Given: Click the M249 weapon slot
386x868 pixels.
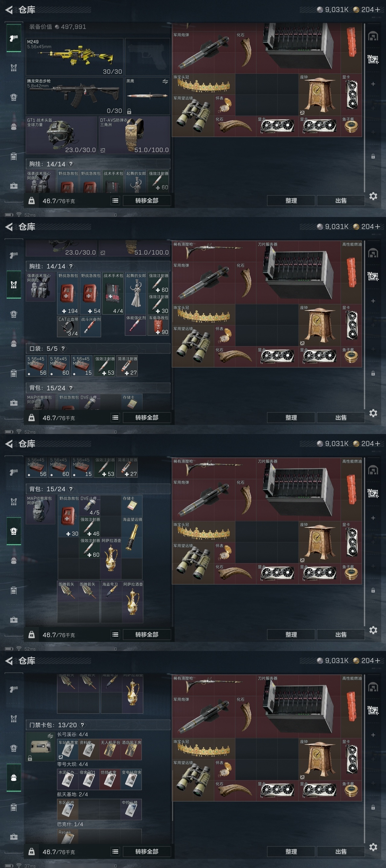Looking at the screenshot, I should [x=74, y=57].
